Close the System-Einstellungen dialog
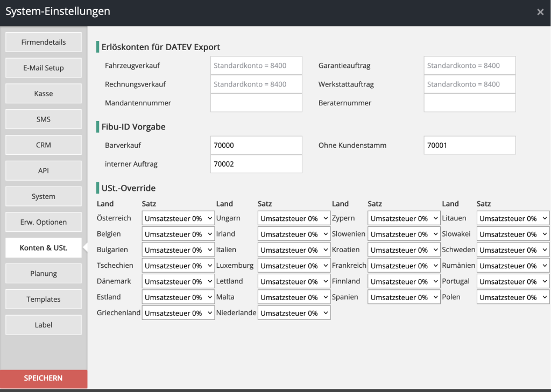 [540, 12]
